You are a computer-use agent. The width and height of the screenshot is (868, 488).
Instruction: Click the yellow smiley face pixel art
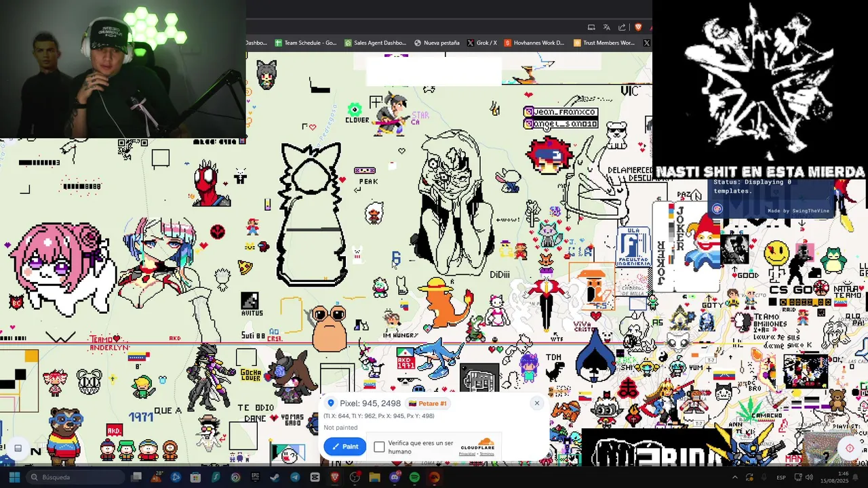[777, 253]
